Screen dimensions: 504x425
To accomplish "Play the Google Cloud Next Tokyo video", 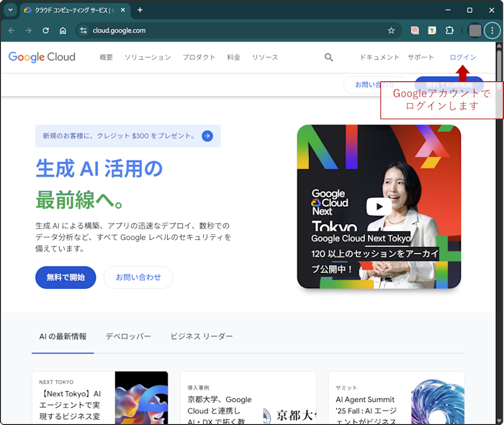I will pos(379,207).
